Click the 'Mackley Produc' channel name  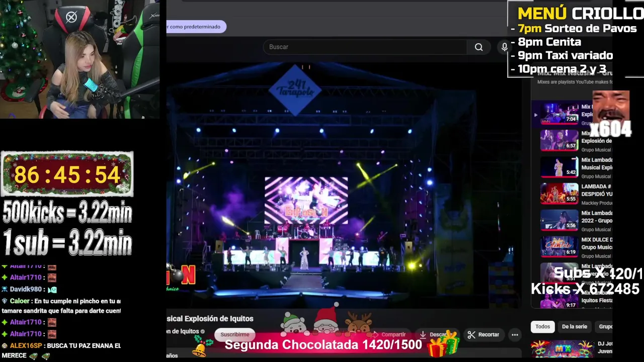click(596, 203)
